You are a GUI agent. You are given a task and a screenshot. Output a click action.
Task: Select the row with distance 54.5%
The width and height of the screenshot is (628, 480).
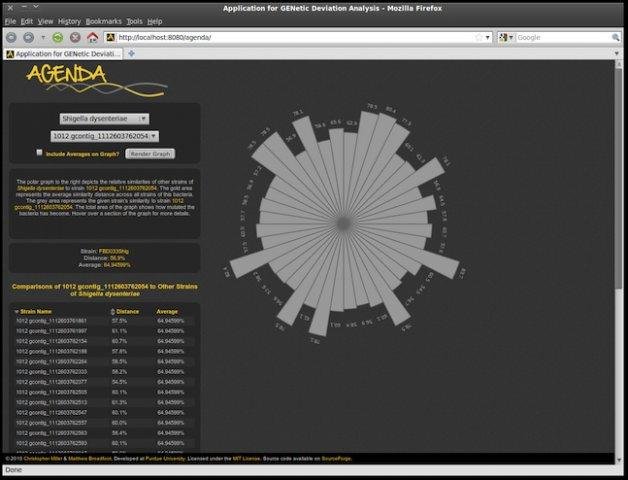(x=105, y=382)
